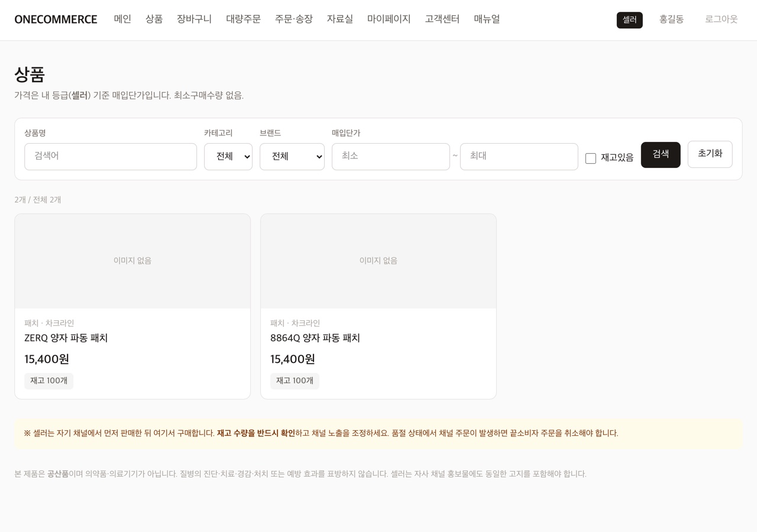Log out with 로그아웃
Viewport: 757px width, 532px height.
[721, 20]
